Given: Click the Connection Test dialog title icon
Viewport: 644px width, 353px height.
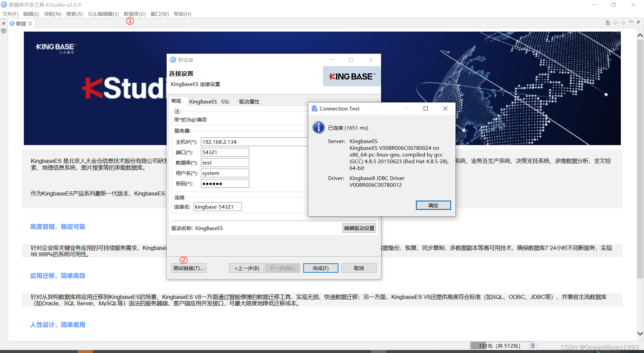Looking at the screenshot, I should 314,108.
